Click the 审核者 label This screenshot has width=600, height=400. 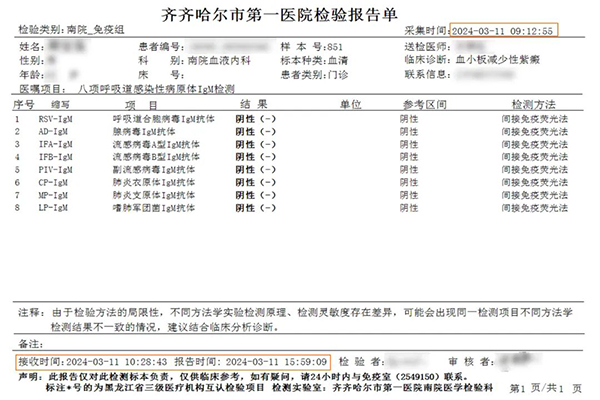pyautogui.click(x=471, y=362)
